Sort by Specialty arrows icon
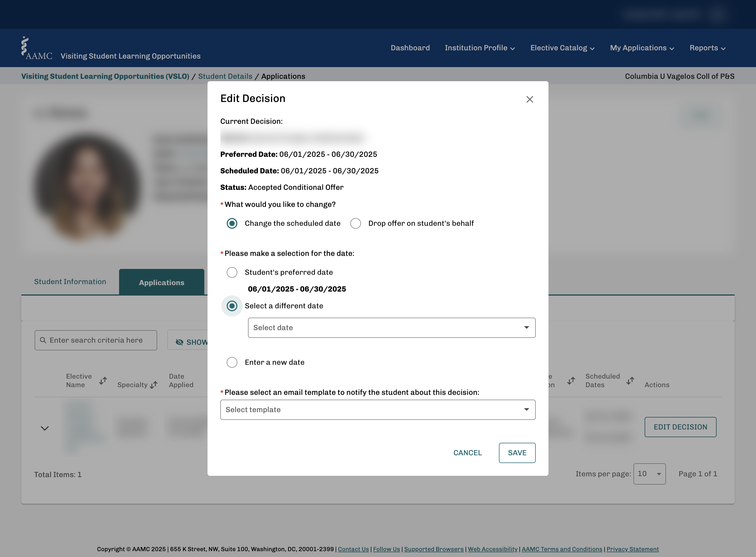This screenshot has width=756, height=557. pyautogui.click(x=154, y=385)
